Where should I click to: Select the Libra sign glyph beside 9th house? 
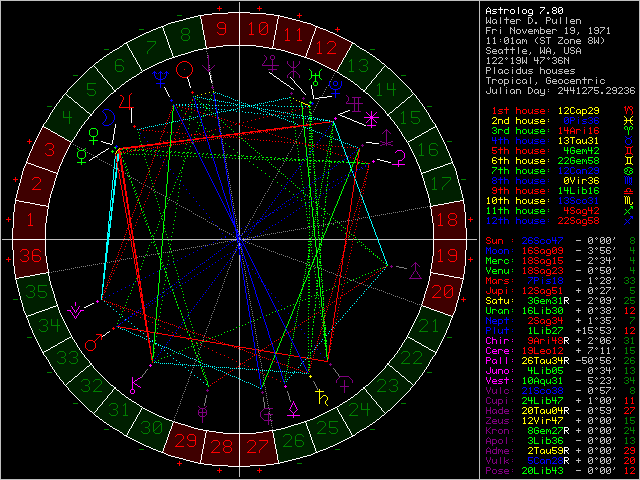pos(629,191)
